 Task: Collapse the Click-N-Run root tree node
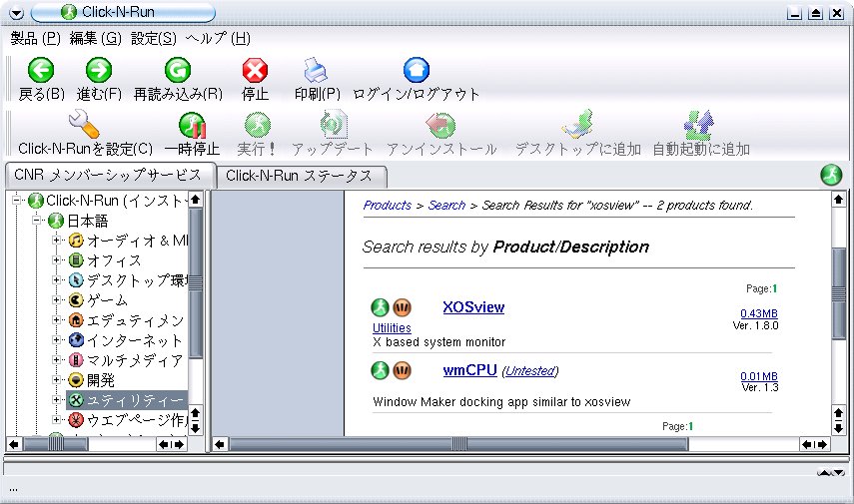click(x=17, y=201)
